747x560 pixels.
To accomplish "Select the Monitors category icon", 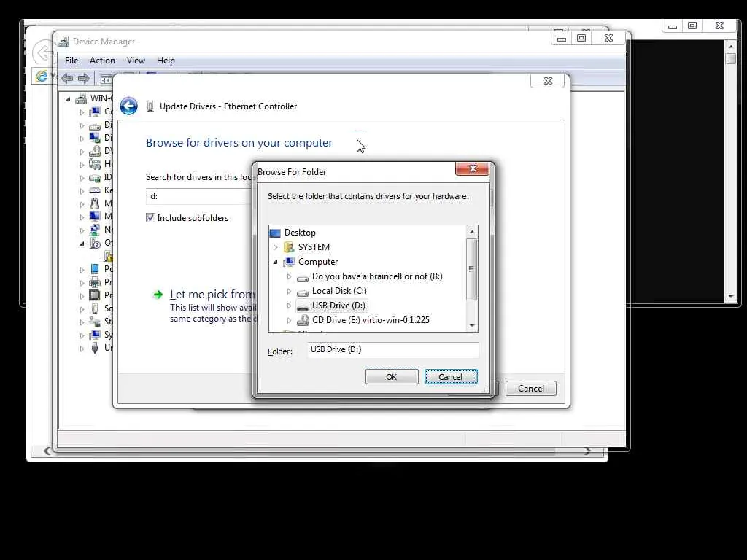I will (x=95, y=217).
